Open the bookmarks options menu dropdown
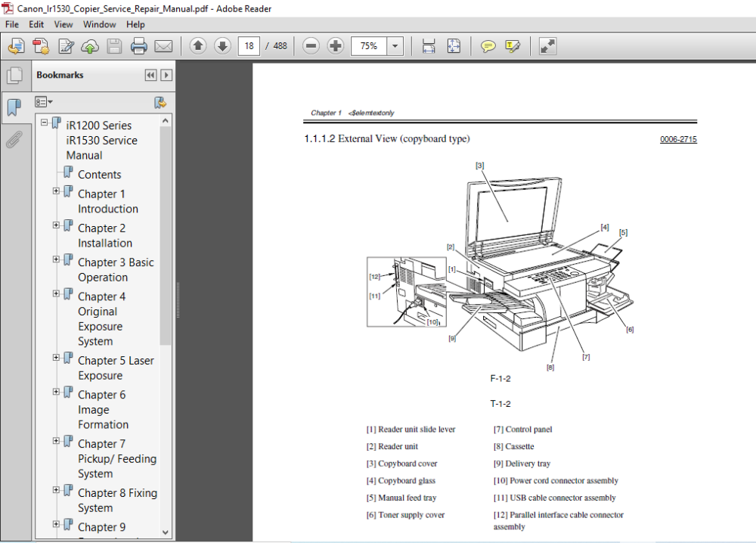The image size is (756, 543). [43, 102]
